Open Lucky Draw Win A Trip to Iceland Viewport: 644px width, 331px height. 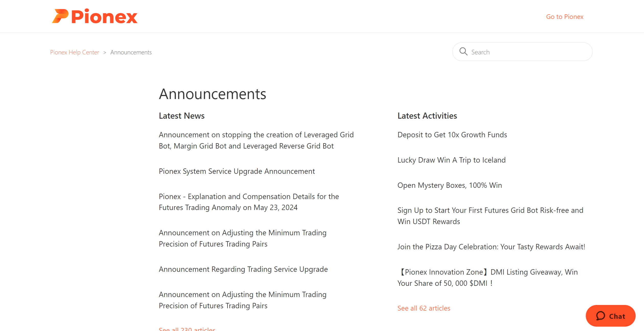451,160
